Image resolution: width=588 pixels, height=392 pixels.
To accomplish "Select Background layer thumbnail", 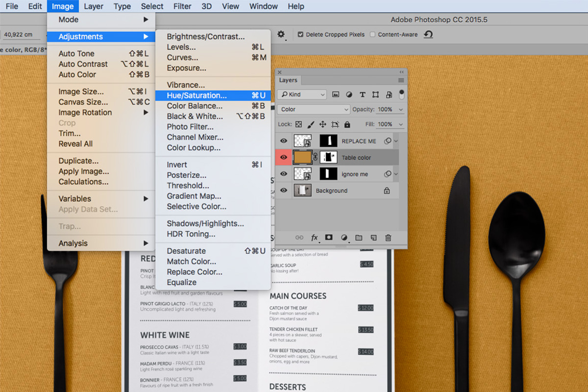I will click(x=303, y=191).
